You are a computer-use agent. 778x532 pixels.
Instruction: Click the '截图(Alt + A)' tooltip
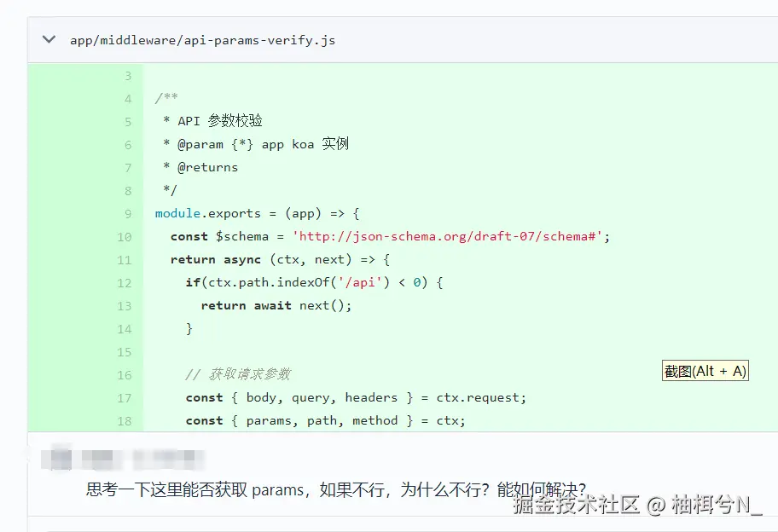705,371
